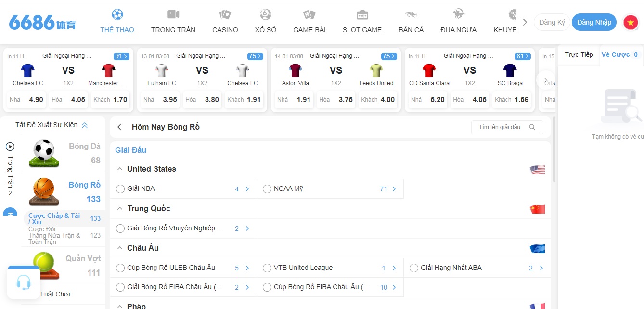Image resolution: width=644 pixels, height=309 pixels.
Task: Click the Giải Đấu heading
Action: 130,150
